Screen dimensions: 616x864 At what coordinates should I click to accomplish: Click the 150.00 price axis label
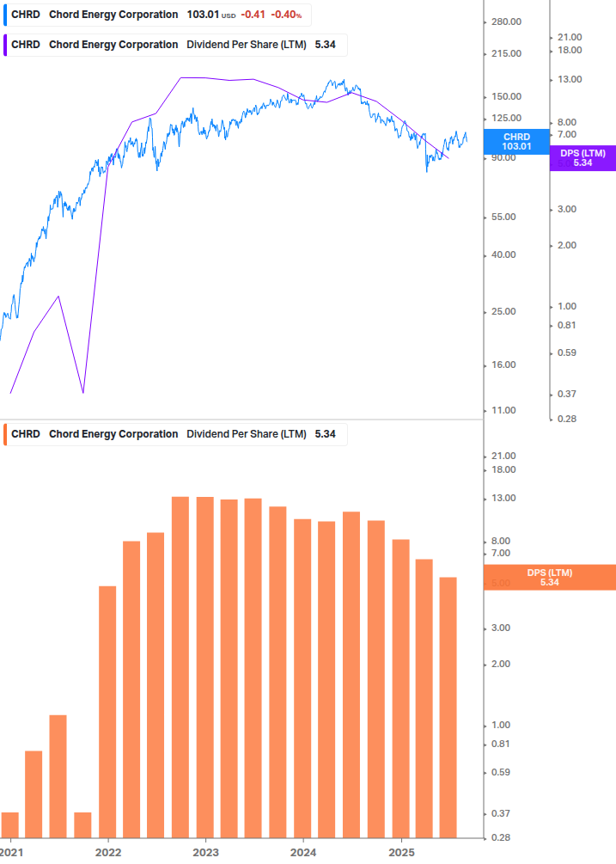(x=506, y=96)
